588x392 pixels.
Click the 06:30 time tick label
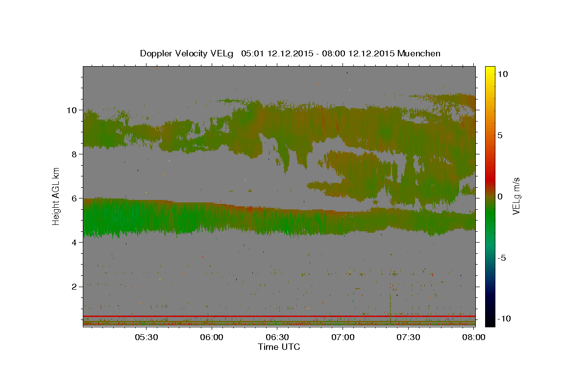(x=277, y=337)
